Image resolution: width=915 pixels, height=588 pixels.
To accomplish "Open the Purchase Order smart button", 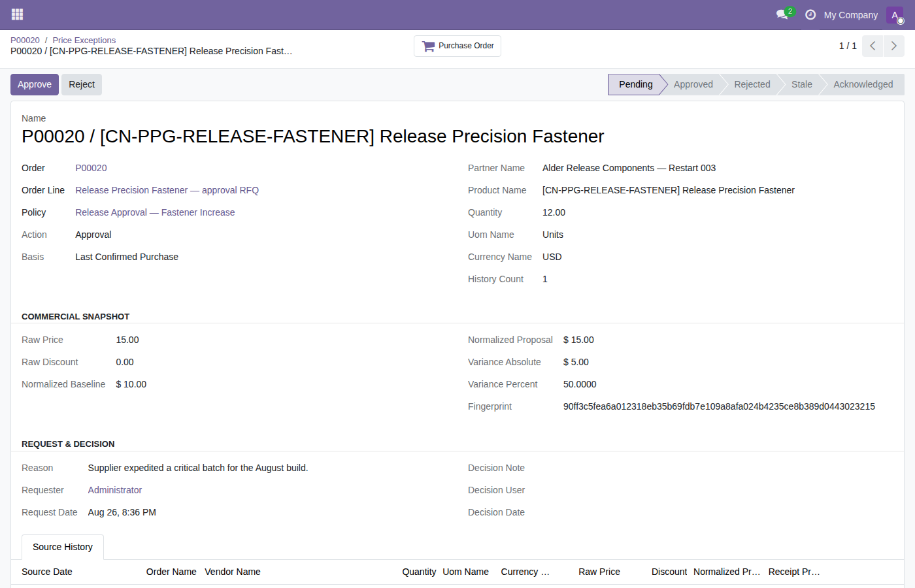I will coord(457,46).
